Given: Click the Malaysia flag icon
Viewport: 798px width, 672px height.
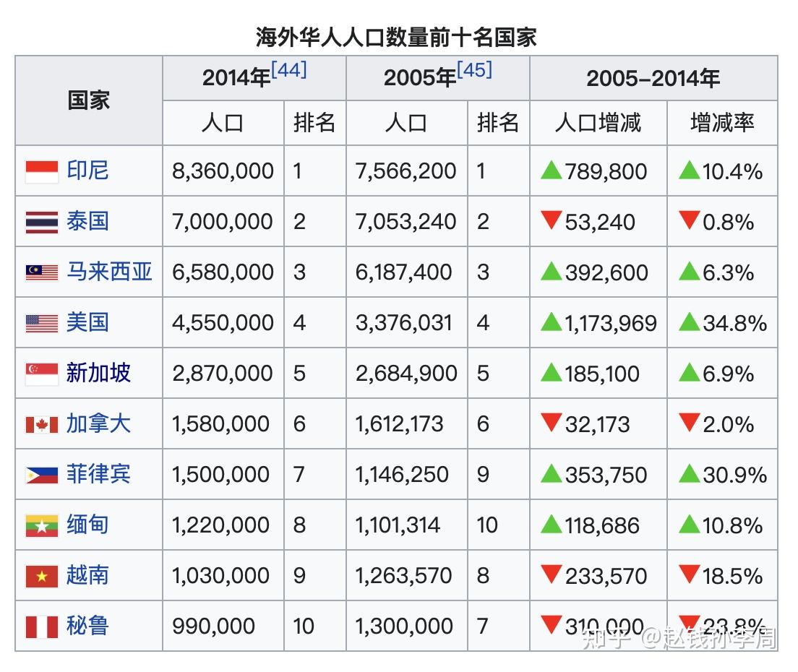Looking at the screenshot, I should click(40, 272).
